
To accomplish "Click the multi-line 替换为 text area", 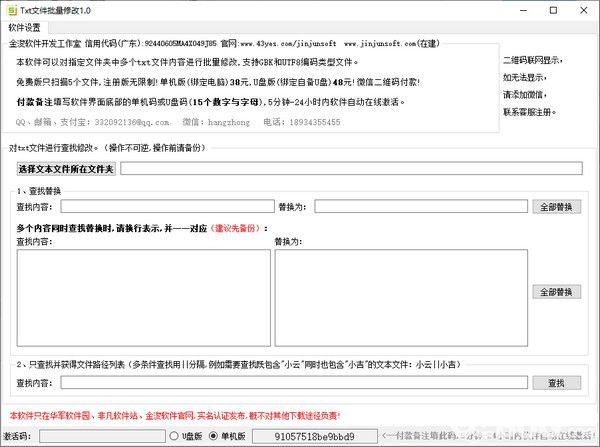I will (x=401, y=298).
